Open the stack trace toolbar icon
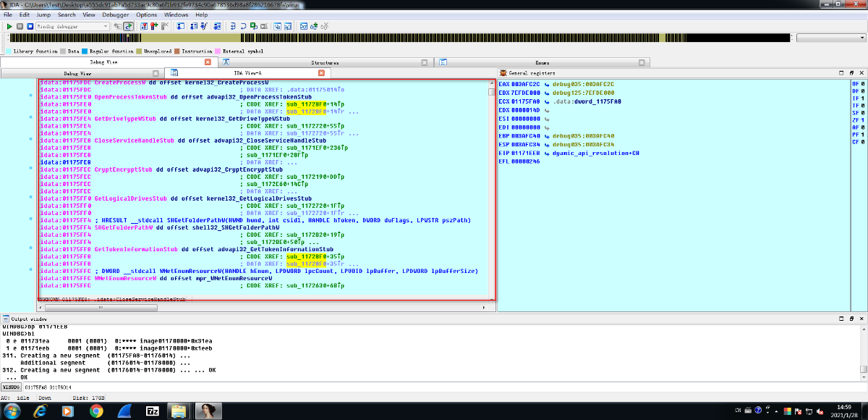The image size is (868, 420). [217, 26]
